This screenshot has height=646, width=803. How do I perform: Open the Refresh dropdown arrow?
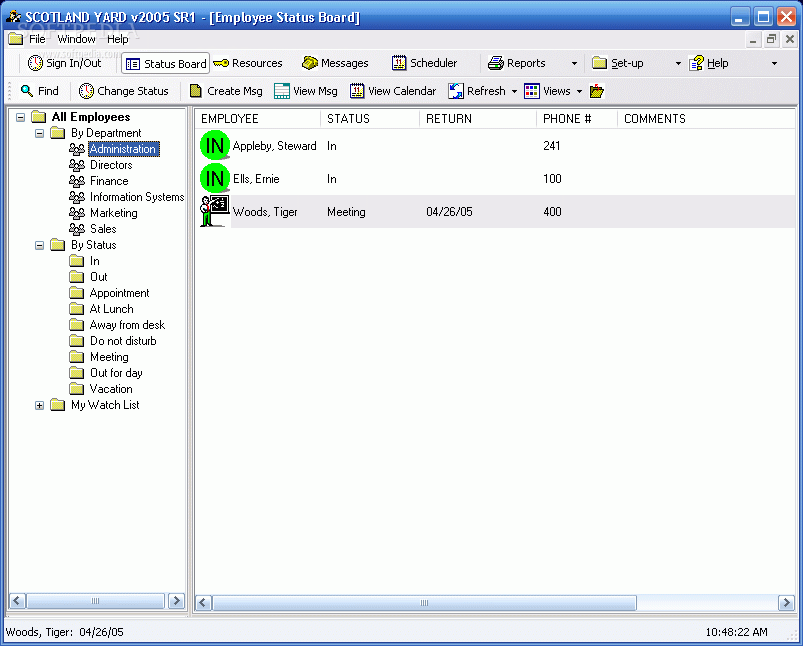[514, 91]
